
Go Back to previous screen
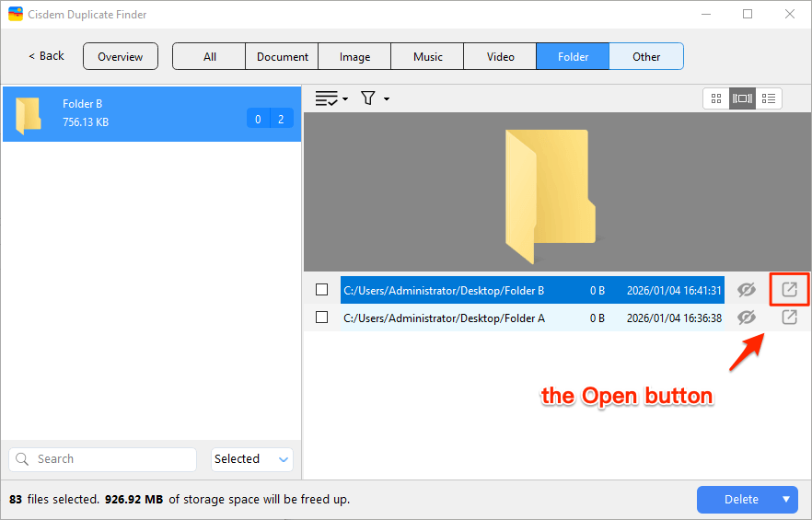(46, 56)
